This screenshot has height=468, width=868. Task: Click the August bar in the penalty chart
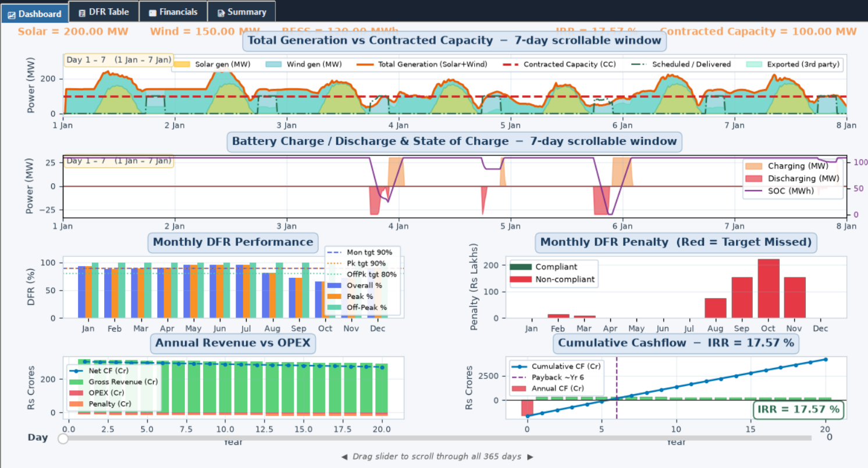716,308
